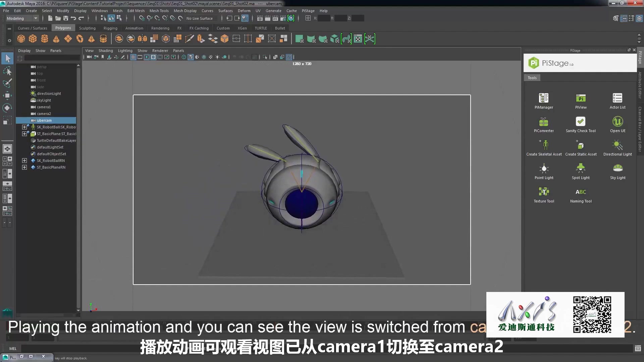The width and height of the screenshot is (644, 362).
Task: Open the Modeling menu set dropdown
Action: point(22,18)
